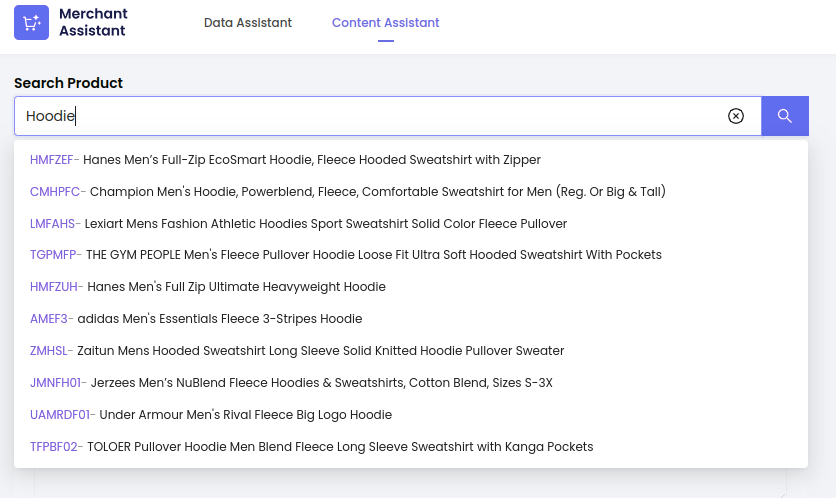
Task: Choose Hanes Full Zip Ultimate Heavyweight Hoodie
Action: pos(411,287)
